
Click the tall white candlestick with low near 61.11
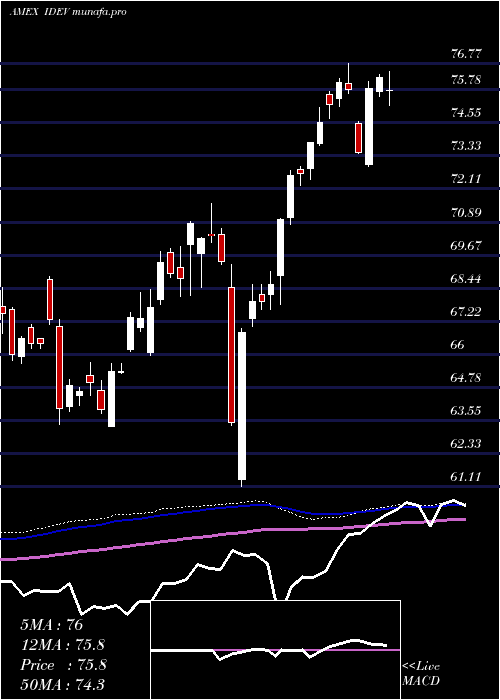(242, 408)
